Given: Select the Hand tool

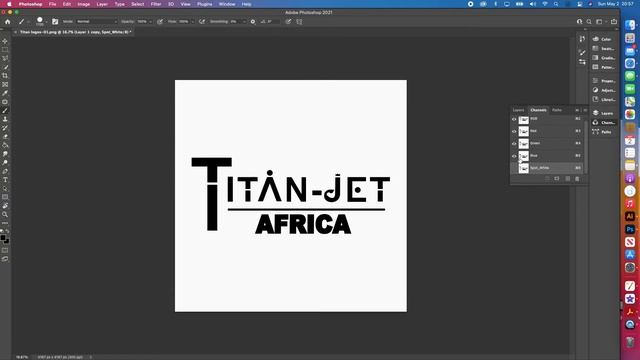Looking at the screenshot, I should (5, 206).
